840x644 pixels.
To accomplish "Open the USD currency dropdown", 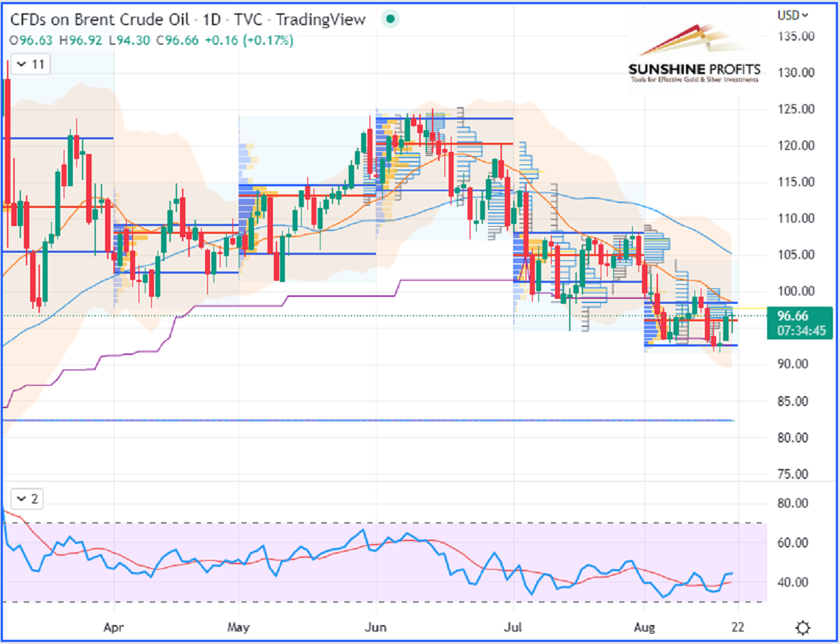I will (x=793, y=15).
